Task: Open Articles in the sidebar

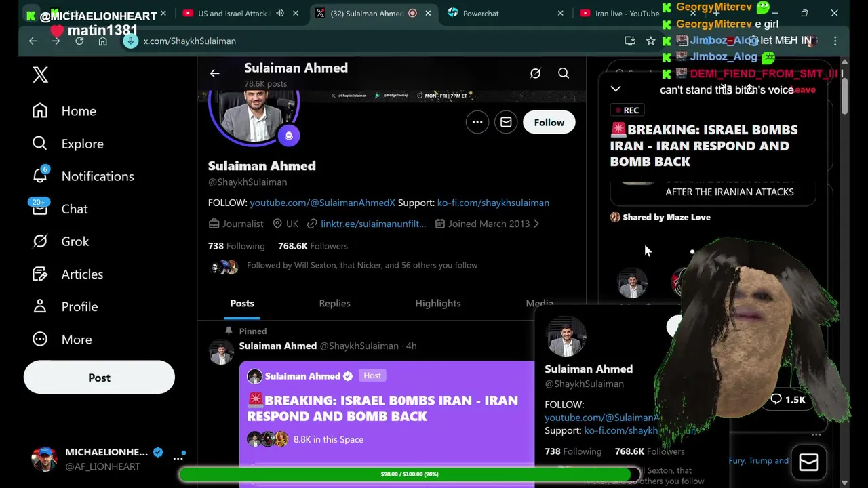Action: (68, 274)
